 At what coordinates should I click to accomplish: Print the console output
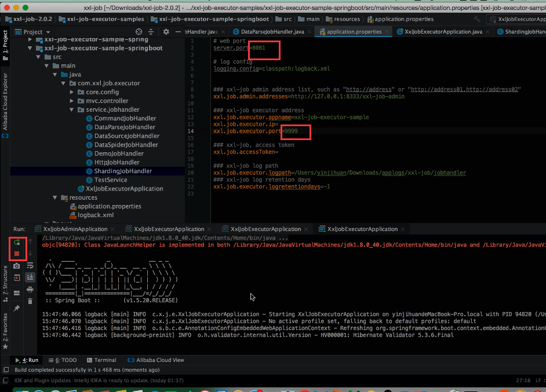pyautogui.click(x=30, y=289)
